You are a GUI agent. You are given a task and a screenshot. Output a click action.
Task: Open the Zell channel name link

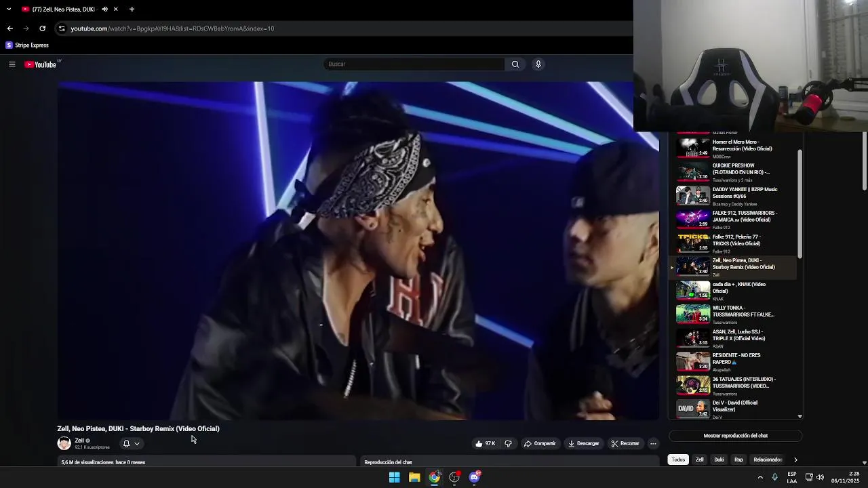pos(79,441)
